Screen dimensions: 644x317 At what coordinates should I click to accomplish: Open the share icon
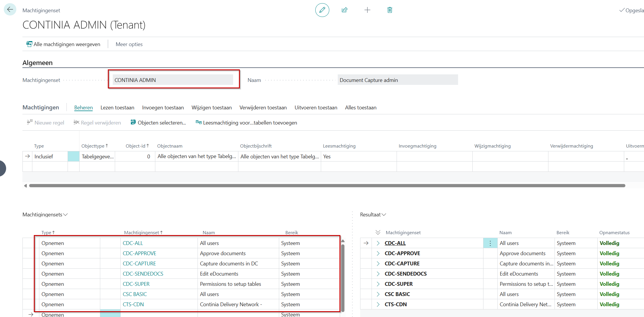344,10
